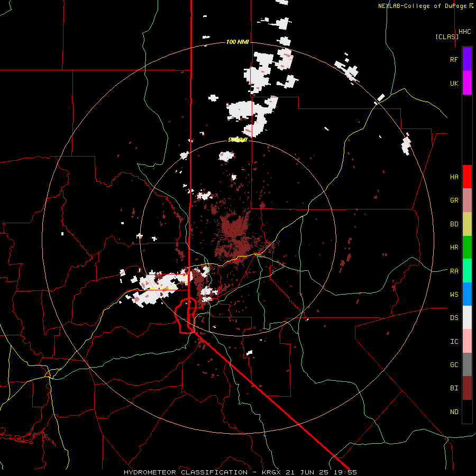Select the gray GC legend swatch
Viewport: 476px width, 476px height.
[467, 364]
